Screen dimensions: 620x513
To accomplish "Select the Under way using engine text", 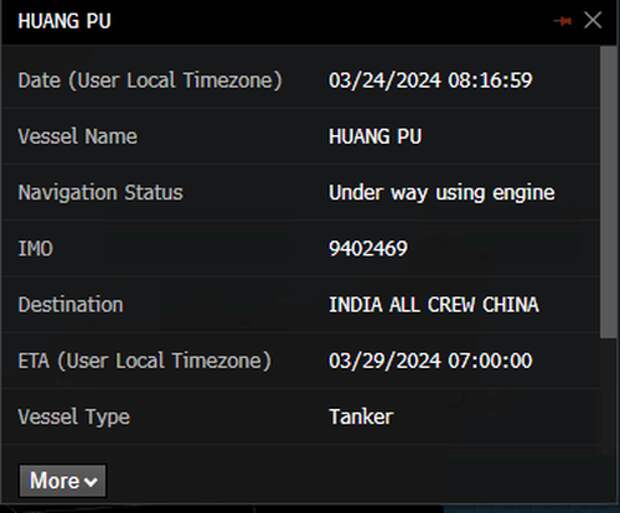I will tap(441, 193).
